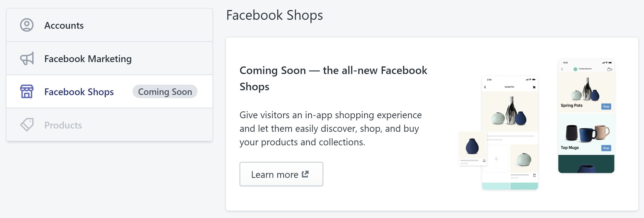Viewport: 644px width, 218px height.
Task: Open the Learn more link
Action: tap(281, 174)
